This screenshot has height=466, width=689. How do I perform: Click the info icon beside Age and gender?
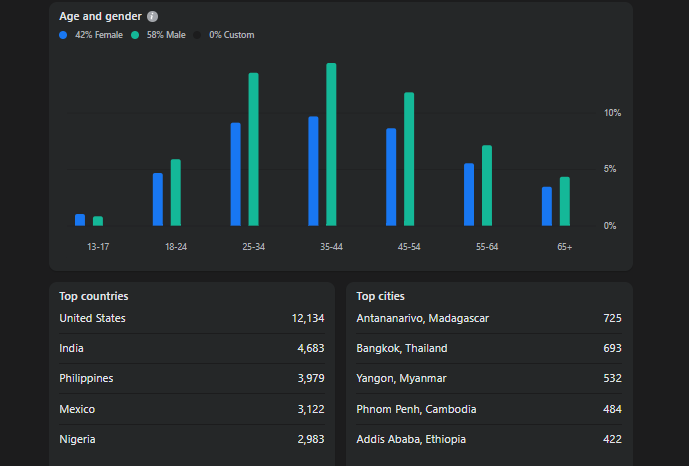click(x=152, y=17)
